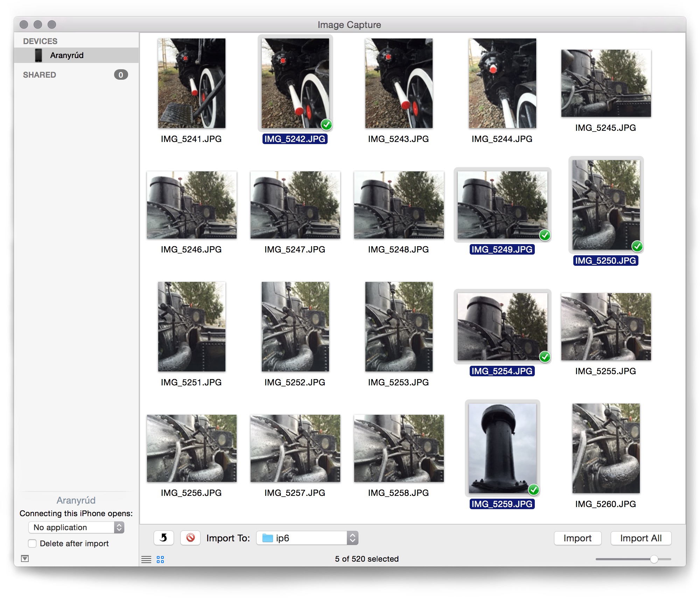Click the Import All button
The height and width of the screenshot is (598, 700).
641,538
